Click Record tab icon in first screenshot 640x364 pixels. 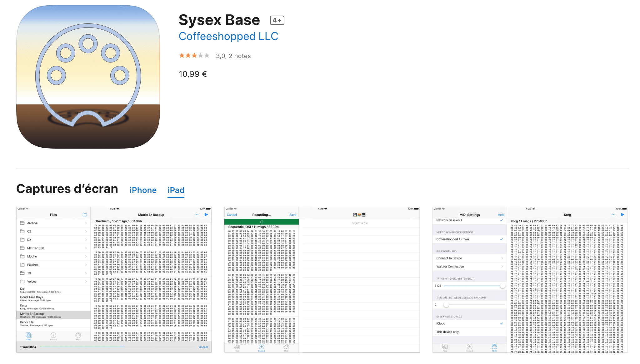[x=53, y=336]
